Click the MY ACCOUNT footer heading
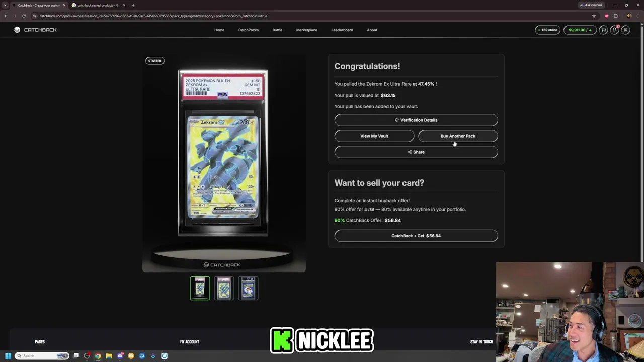Screen dimensions: 644x362 190,342
